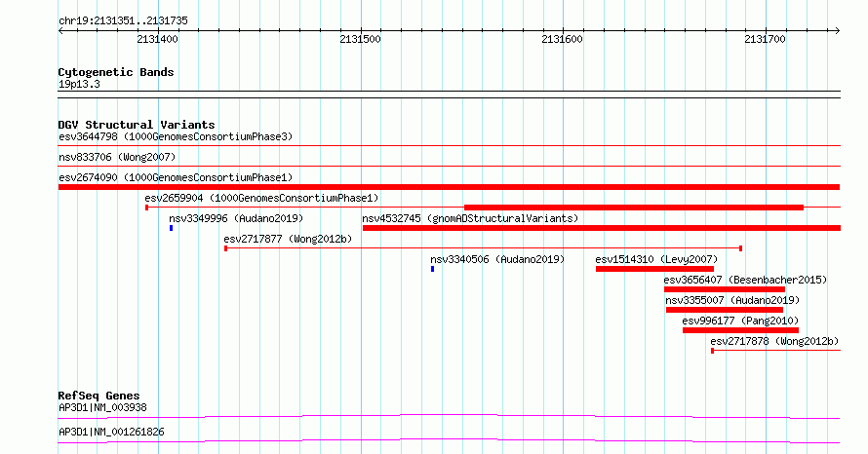The width and height of the screenshot is (868, 454).
Task: Click the blue marker under nsv3349996
Action: 171,228
